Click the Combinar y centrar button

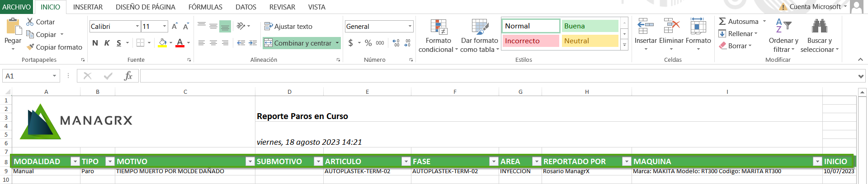(x=298, y=43)
